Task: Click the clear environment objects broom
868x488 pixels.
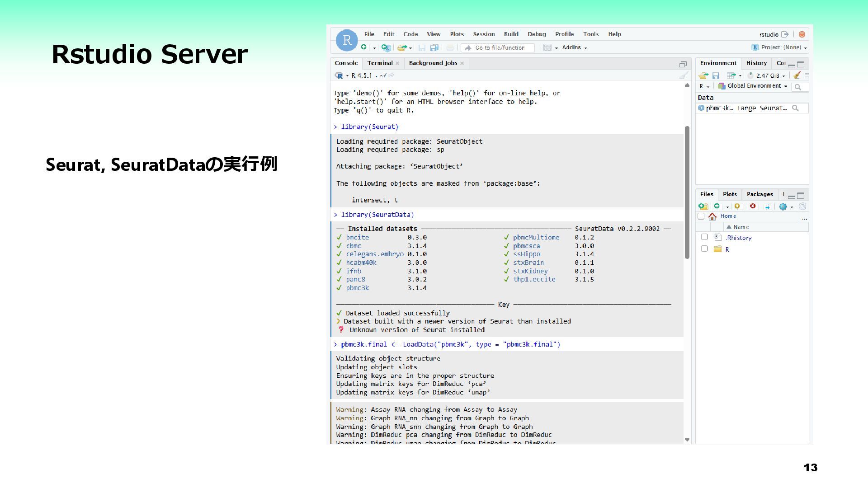Action: (797, 75)
